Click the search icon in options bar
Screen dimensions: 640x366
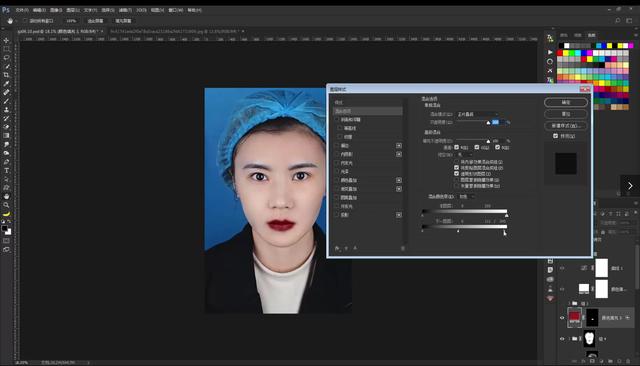coord(618,20)
